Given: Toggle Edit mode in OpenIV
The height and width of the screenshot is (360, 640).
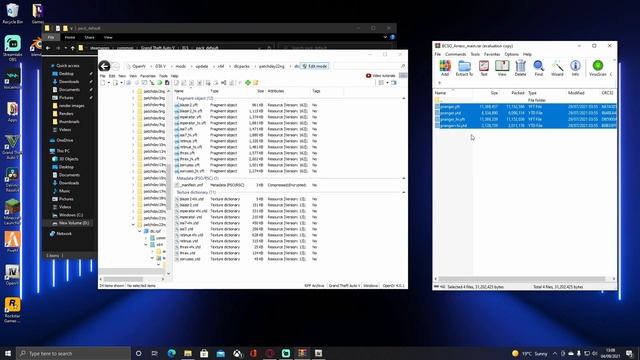Looking at the screenshot, I should [315, 66].
